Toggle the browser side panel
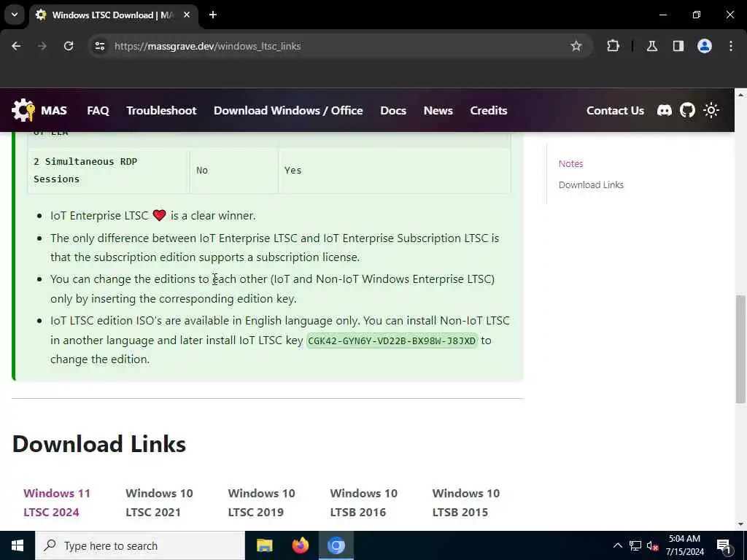Screen dimensions: 747x560 pos(678,46)
